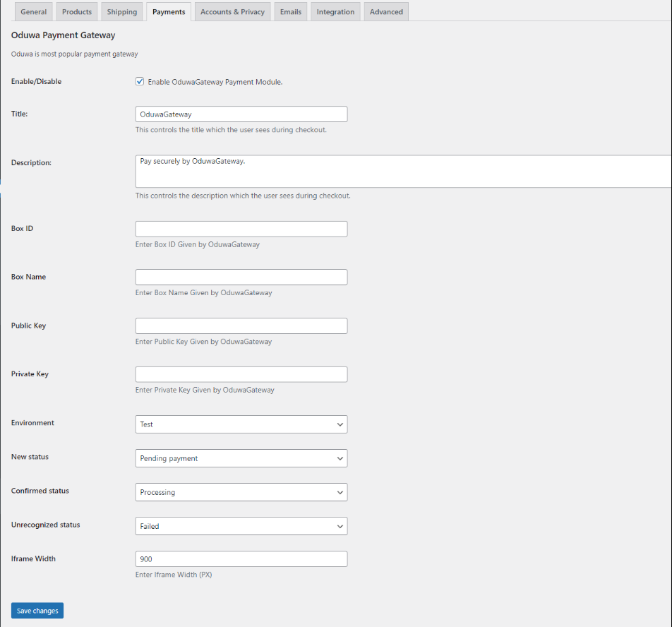Select the Public Key input field
The height and width of the screenshot is (627, 672).
(241, 326)
